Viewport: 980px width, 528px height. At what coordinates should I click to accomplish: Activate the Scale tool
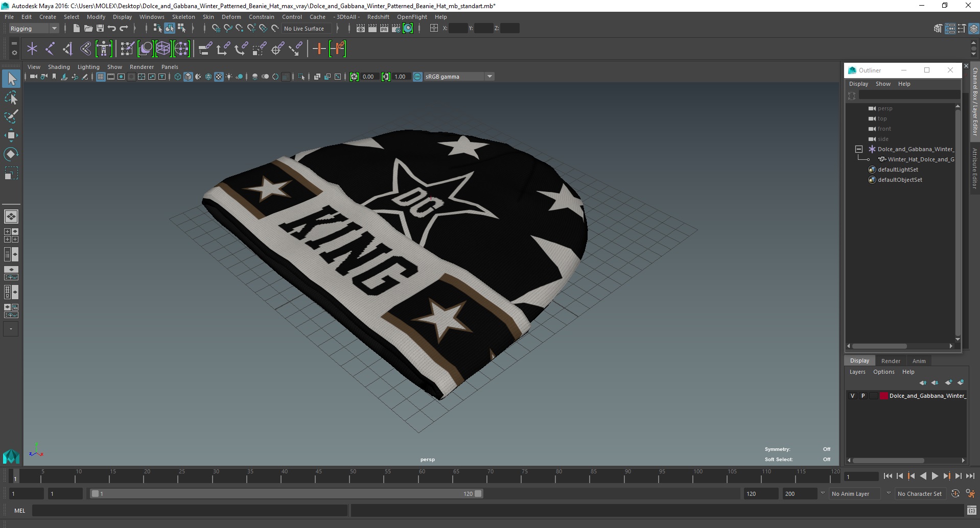(x=11, y=173)
